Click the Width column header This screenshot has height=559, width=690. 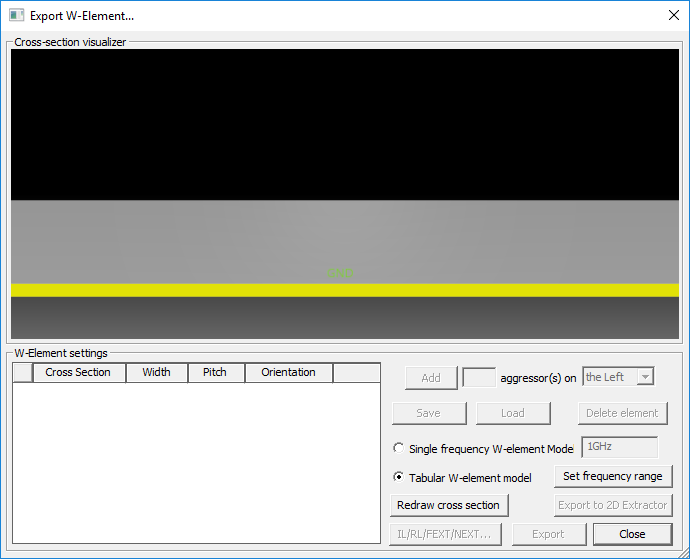point(157,372)
